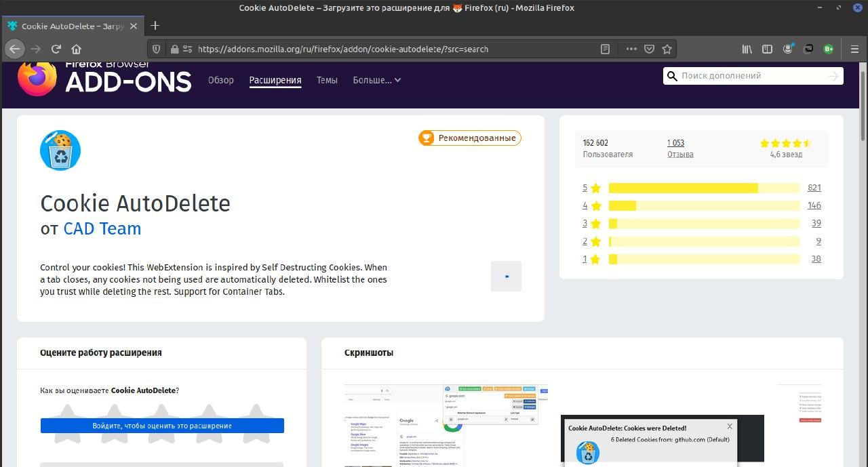Focus the 'Поиск дополнений' search field
Screen dimensions: 868x467
pyautogui.click(x=753, y=76)
